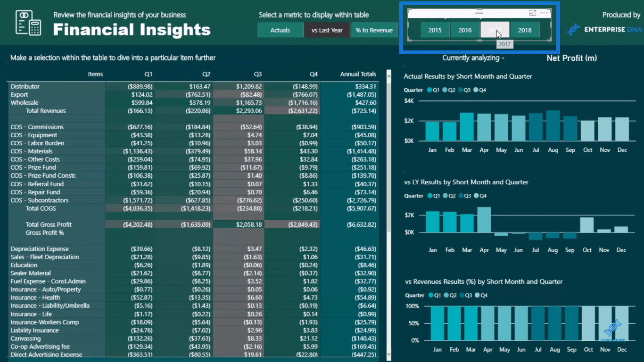This screenshot has width=644, height=362.
Task: Open focus mode on year slicer
Action: [x=533, y=13]
